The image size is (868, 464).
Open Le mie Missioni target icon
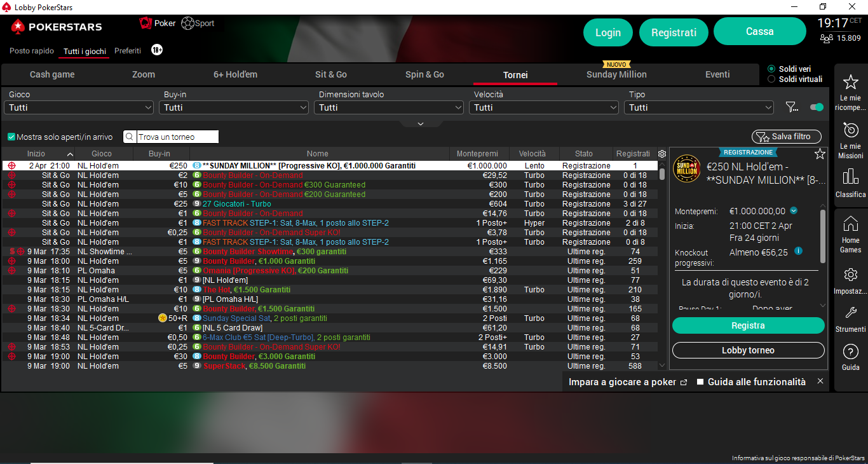[850, 130]
